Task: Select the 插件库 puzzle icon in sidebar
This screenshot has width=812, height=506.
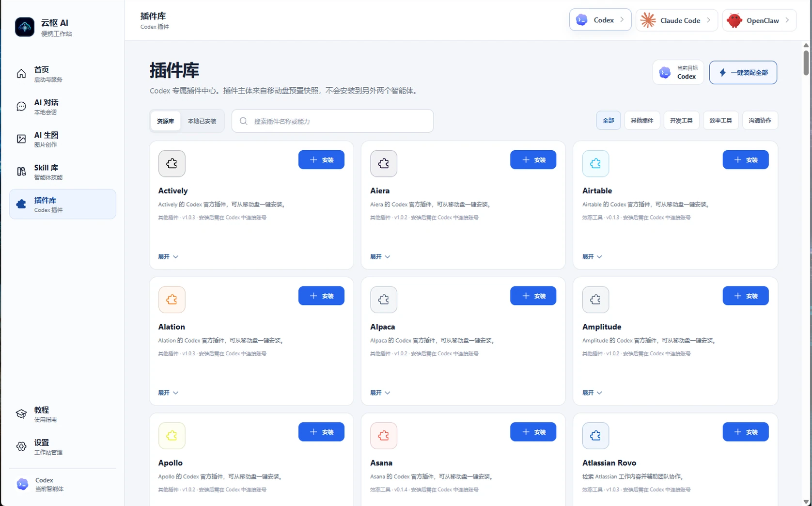Action: coord(21,204)
